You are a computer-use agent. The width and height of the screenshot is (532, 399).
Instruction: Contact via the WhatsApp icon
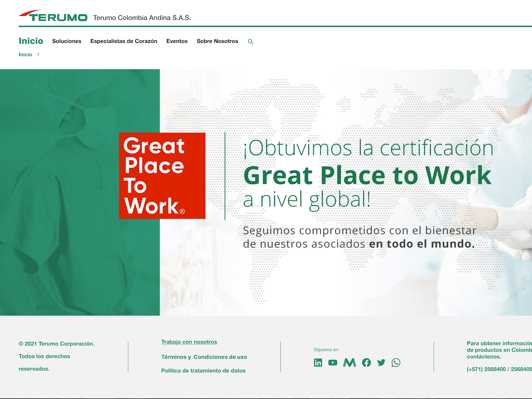[x=396, y=362]
